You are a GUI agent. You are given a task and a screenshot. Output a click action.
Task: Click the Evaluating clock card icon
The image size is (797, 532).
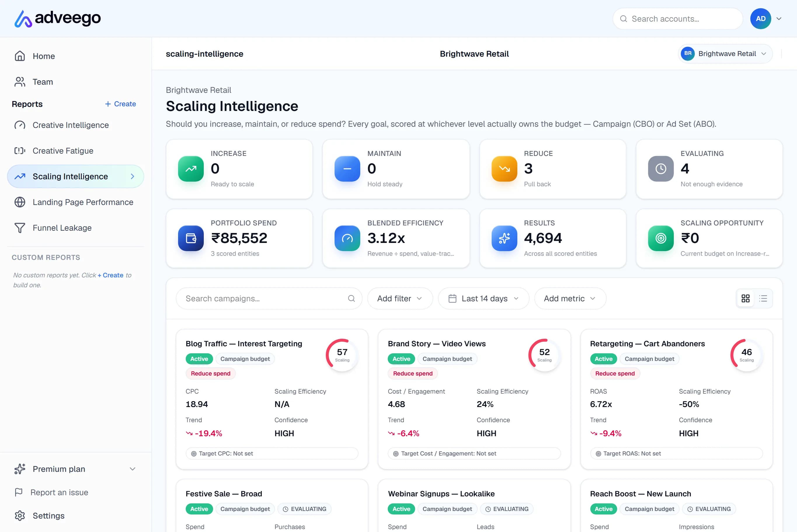pos(660,169)
